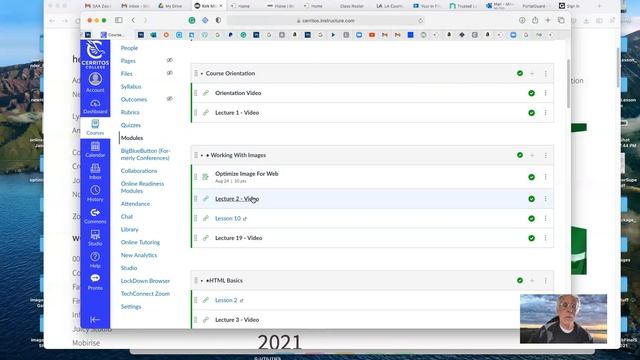Open the History icon in sidebar
Image resolution: width=640 pixels, height=360 pixels.
(x=95, y=193)
